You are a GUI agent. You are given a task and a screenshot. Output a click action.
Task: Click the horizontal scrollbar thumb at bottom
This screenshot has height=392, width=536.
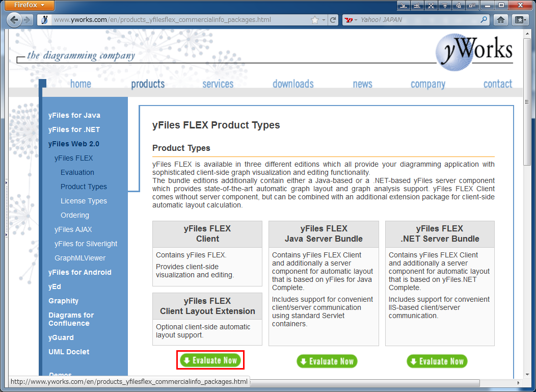coord(364,383)
